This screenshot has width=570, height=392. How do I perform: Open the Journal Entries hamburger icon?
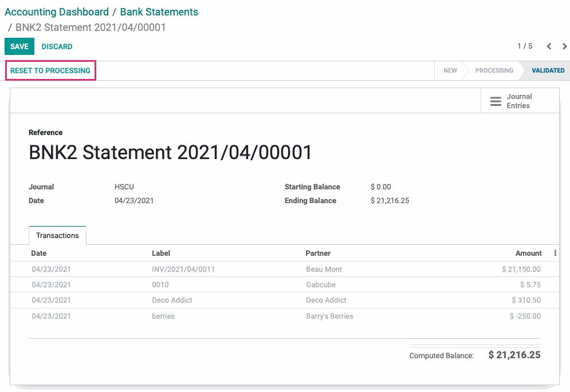pos(496,101)
